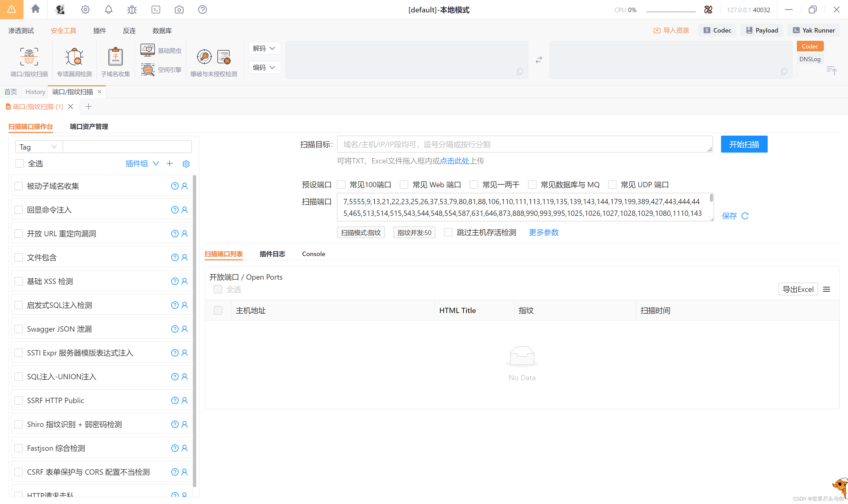Click 保存 to save ports
Screen dimensions: 848x504
coord(730,216)
